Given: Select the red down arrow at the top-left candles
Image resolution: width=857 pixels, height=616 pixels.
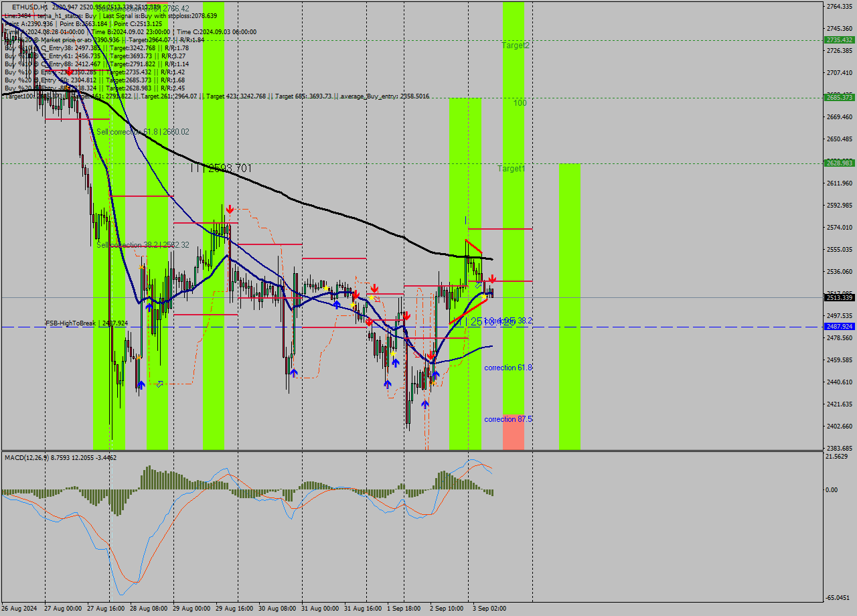Looking at the screenshot, I should [69, 71].
